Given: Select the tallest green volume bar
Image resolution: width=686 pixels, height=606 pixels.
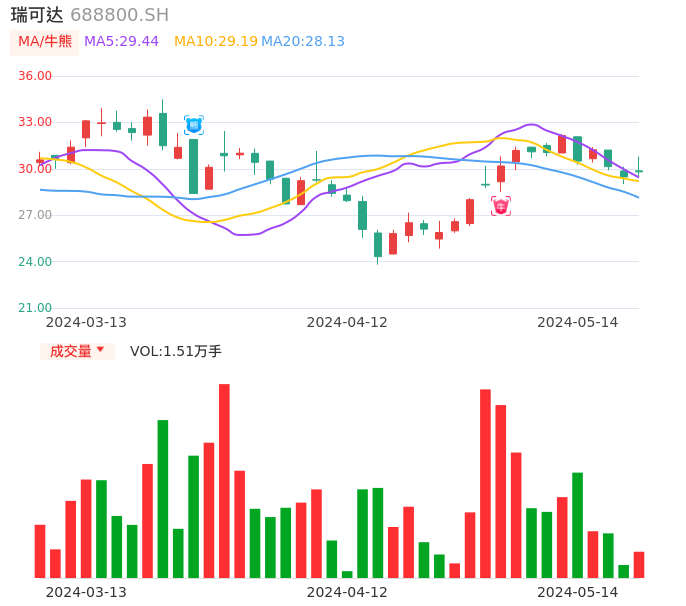Looking at the screenshot, I should [163, 498].
